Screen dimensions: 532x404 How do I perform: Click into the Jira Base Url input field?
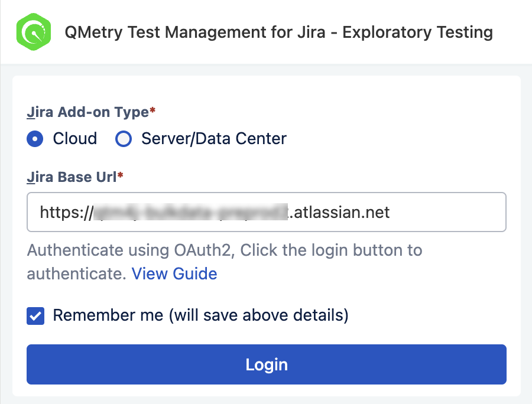267,212
